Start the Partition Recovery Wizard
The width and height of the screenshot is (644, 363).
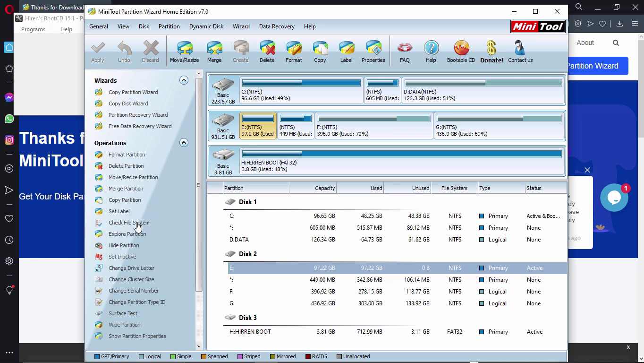[x=137, y=114]
